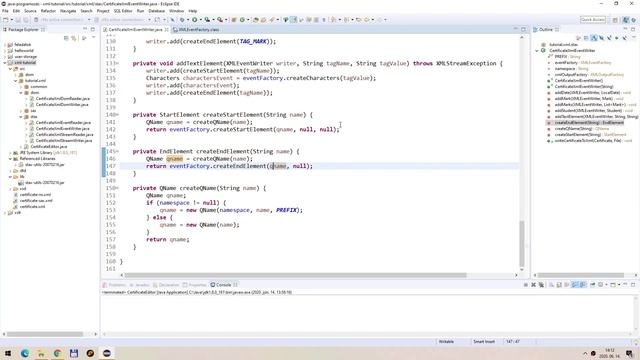
Task: Open the File menu
Action: tap(5, 11)
